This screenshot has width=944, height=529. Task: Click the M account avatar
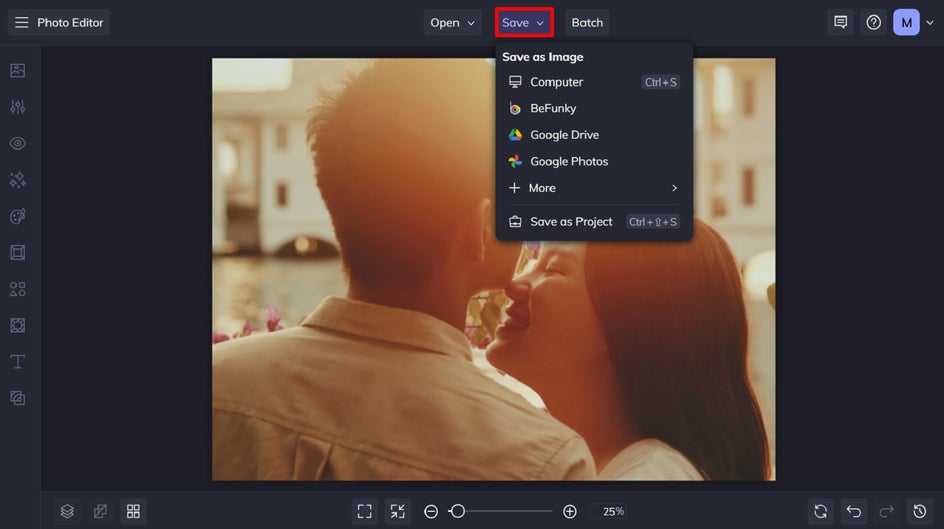point(906,22)
